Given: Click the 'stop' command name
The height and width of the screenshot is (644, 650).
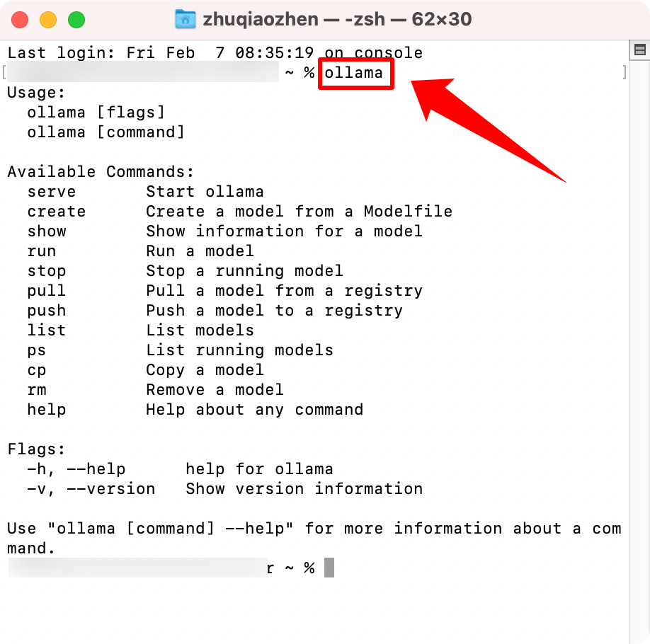Looking at the screenshot, I should coord(47,271).
